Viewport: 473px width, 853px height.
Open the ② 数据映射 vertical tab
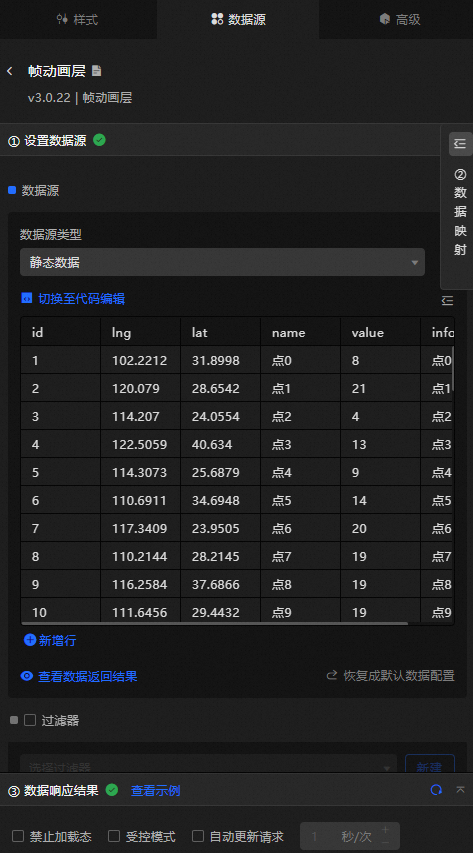coord(460,212)
